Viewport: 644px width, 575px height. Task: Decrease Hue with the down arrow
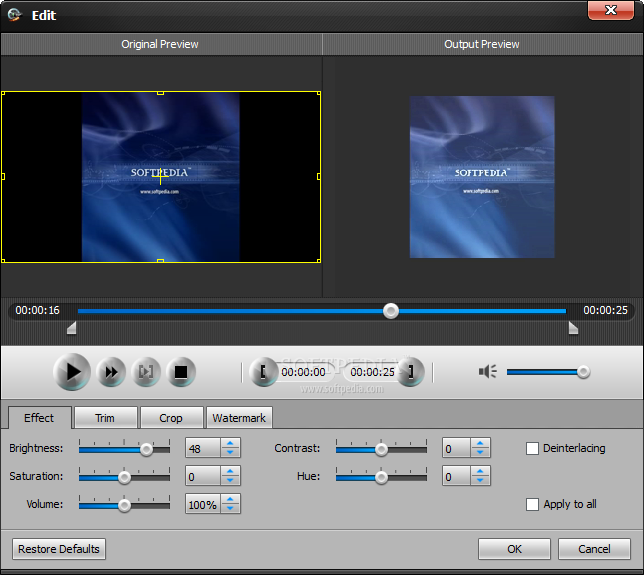(480, 480)
